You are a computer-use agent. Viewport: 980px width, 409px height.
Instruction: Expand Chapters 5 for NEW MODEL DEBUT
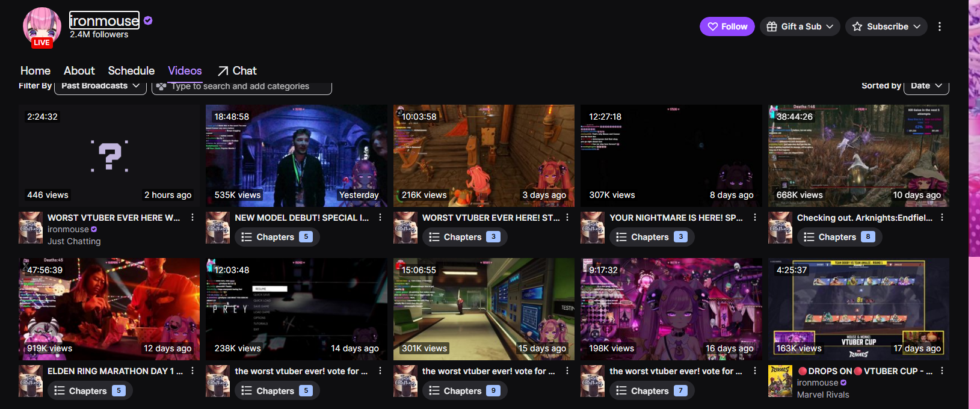277,237
